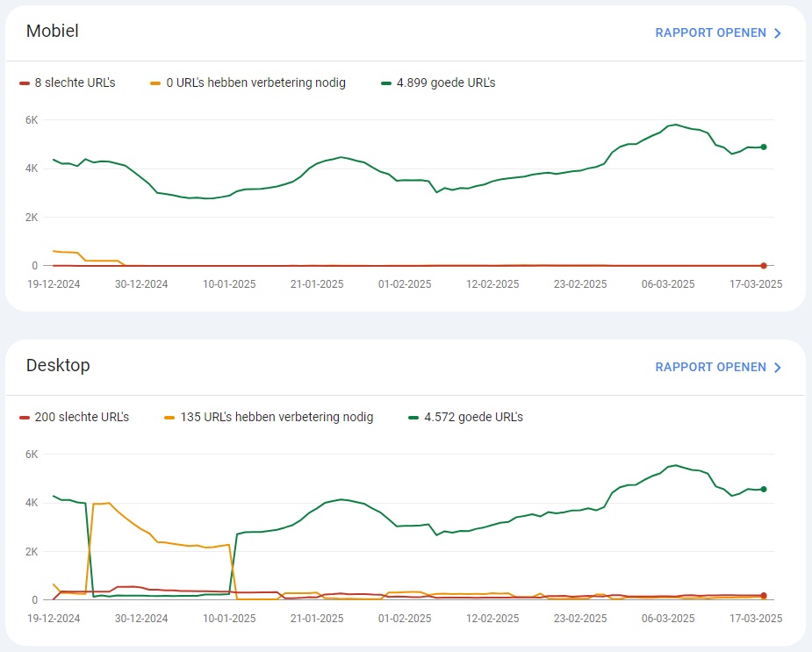Click the Mobiel card heading
This screenshot has width=812, height=652.
[53, 31]
